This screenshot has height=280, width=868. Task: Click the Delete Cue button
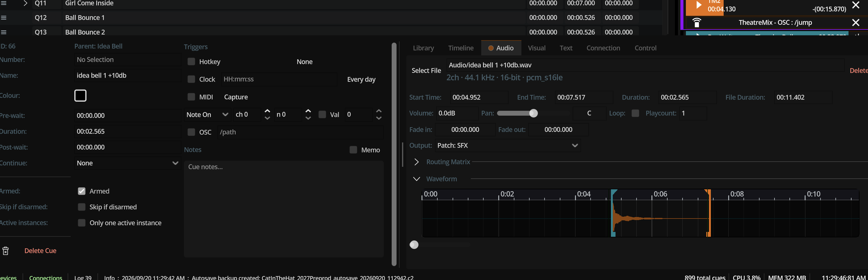tap(41, 251)
